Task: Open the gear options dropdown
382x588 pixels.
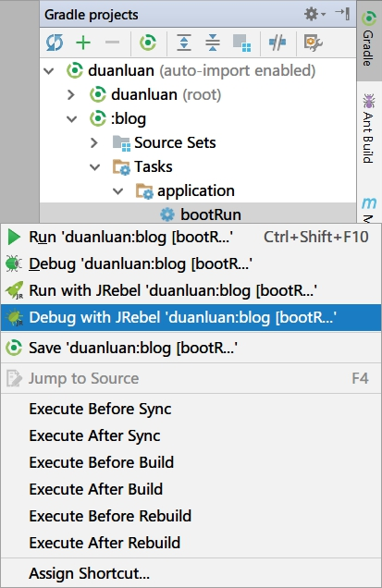Action: tap(314, 14)
